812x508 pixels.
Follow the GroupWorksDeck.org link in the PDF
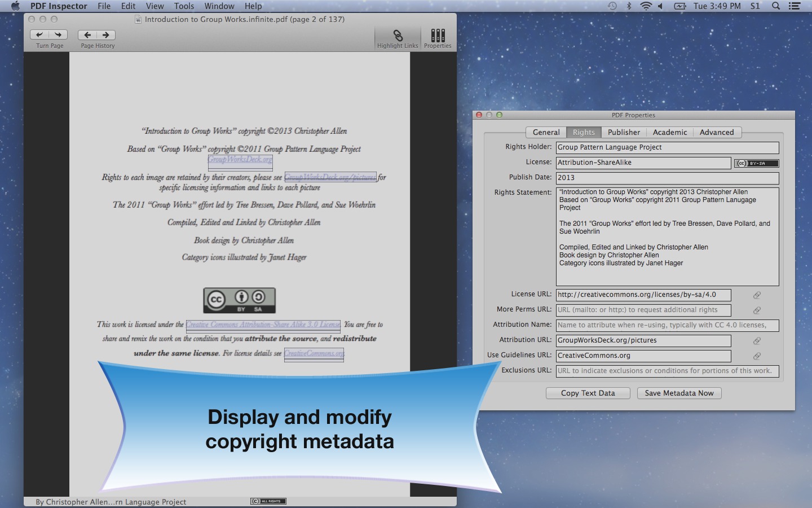(240, 161)
